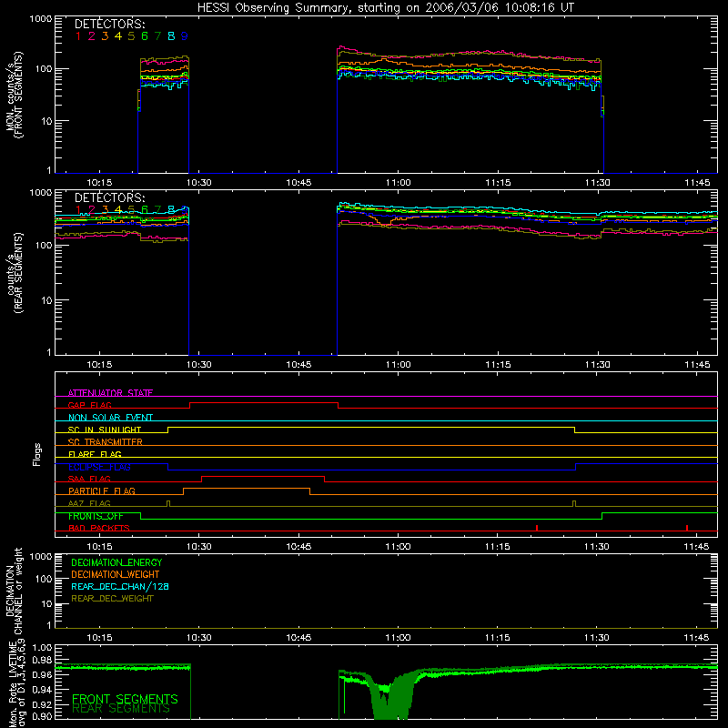Image resolution: width=728 pixels, height=728 pixels.
Task: Click the red BAD_PACKETS tick mark near 11:44
Action: [687, 528]
